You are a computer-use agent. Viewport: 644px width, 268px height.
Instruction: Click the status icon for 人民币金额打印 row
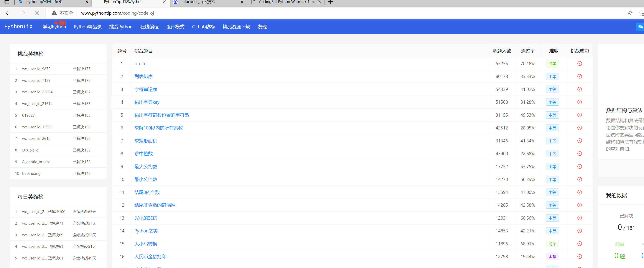click(x=579, y=257)
